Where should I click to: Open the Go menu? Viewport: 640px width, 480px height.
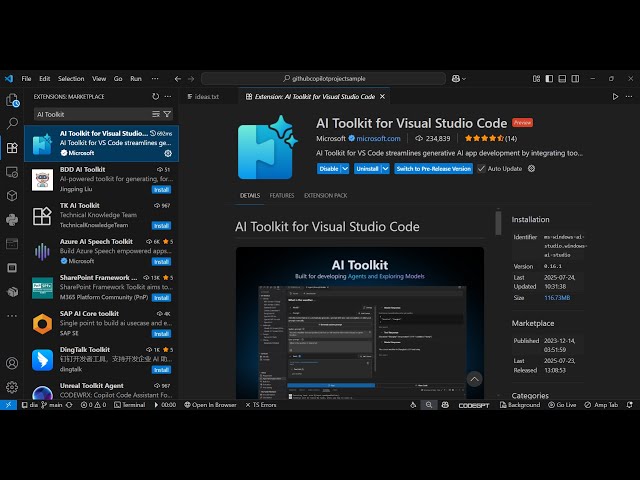coord(118,79)
